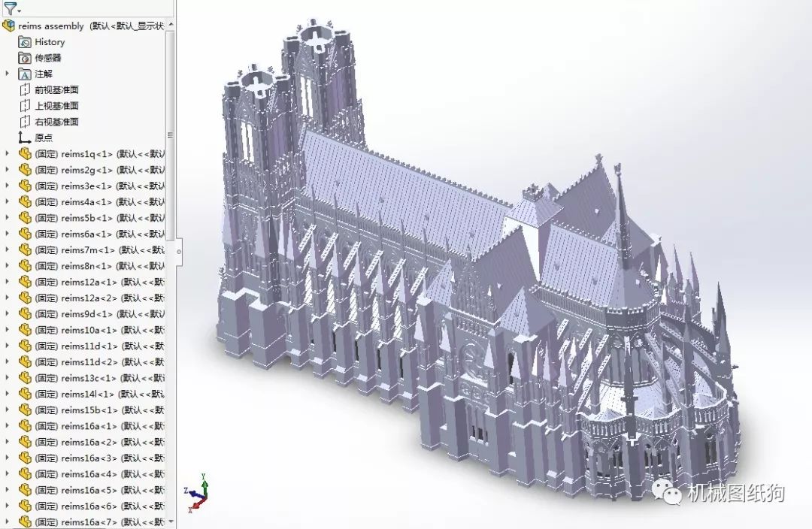
Task: Open the feature tree filter funnel
Action: (10, 8)
